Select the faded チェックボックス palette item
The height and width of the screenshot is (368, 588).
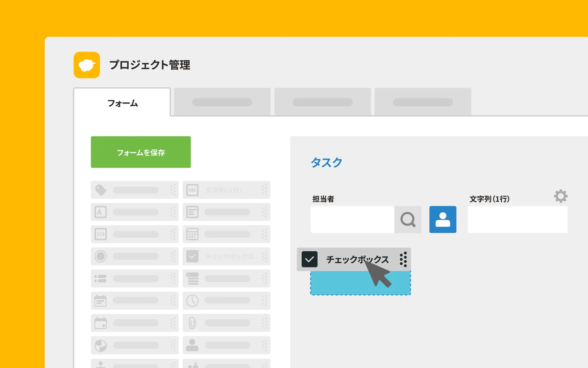pos(226,256)
